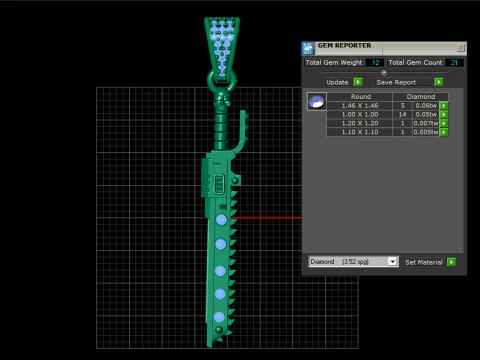Click the Total Gem Count value field
The image size is (480, 360).
454,63
